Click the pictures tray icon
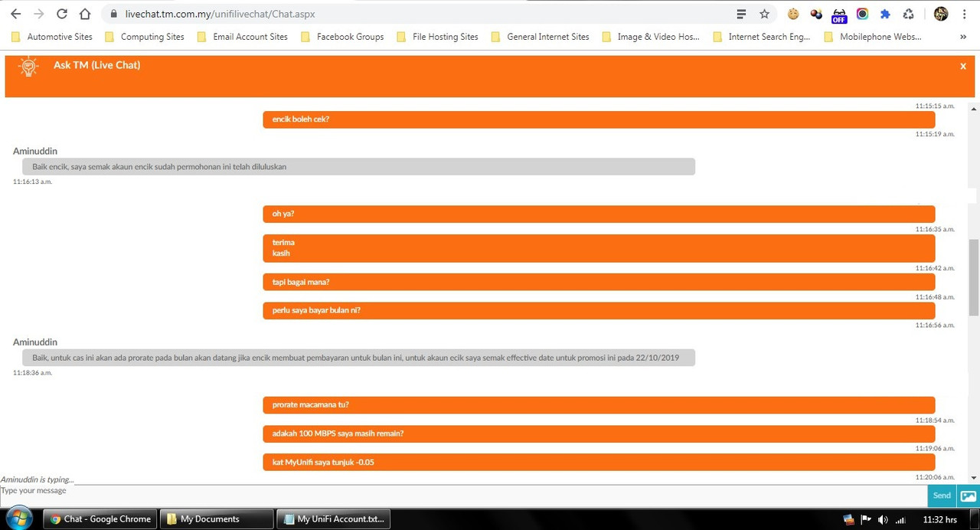980x530 pixels. pos(848,519)
